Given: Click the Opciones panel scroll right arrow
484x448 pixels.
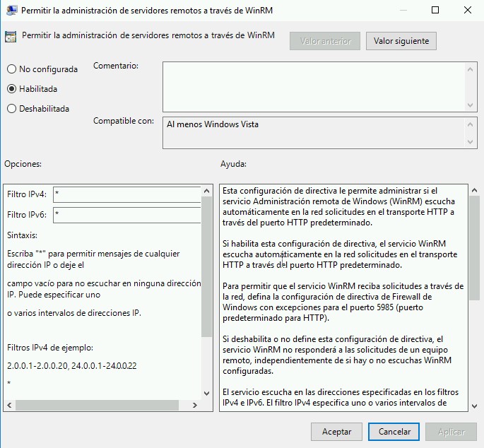Looking at the screenshot, I should point(195,405).
